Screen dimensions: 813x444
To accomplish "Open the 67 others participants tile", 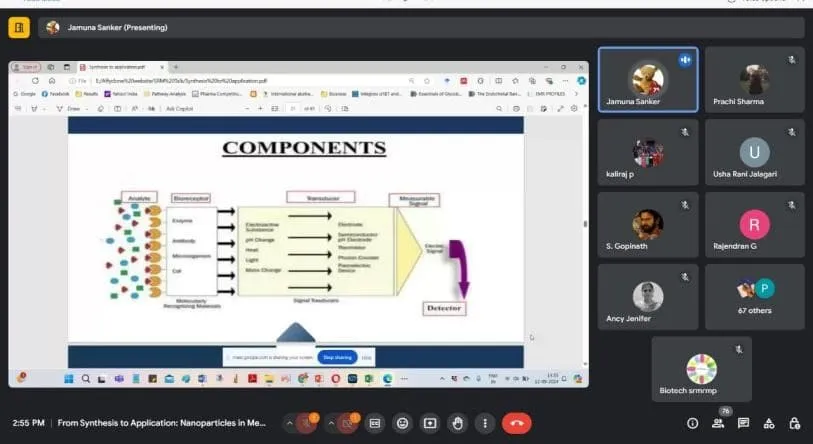I will coord(755,297).
